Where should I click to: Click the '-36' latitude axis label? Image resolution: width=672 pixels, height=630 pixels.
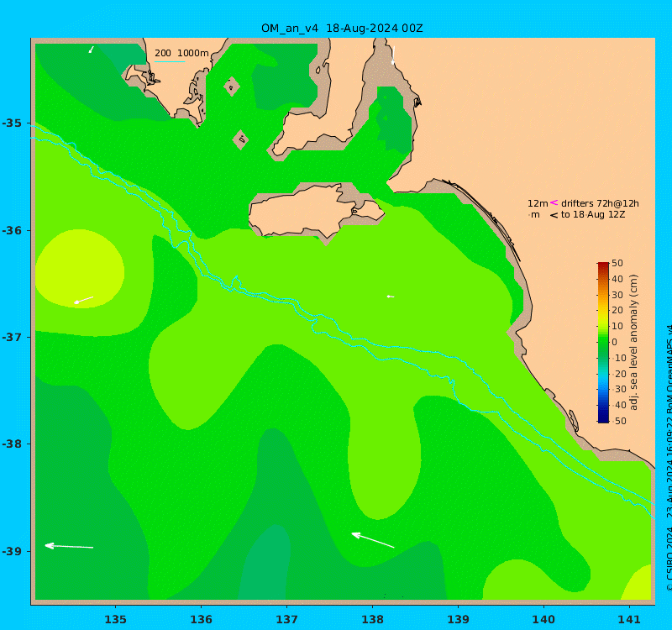click(12, 230)
